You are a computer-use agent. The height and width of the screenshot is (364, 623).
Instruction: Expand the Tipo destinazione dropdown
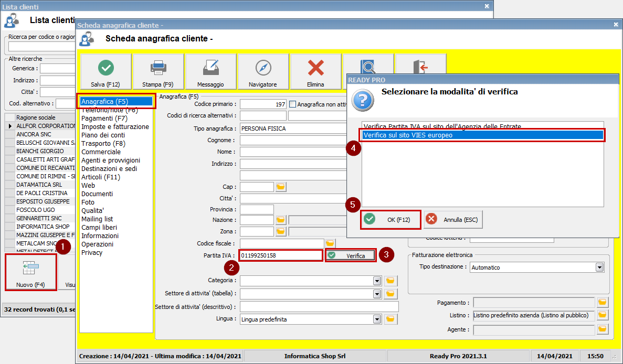pyautogui.click(x=599, y=267)
